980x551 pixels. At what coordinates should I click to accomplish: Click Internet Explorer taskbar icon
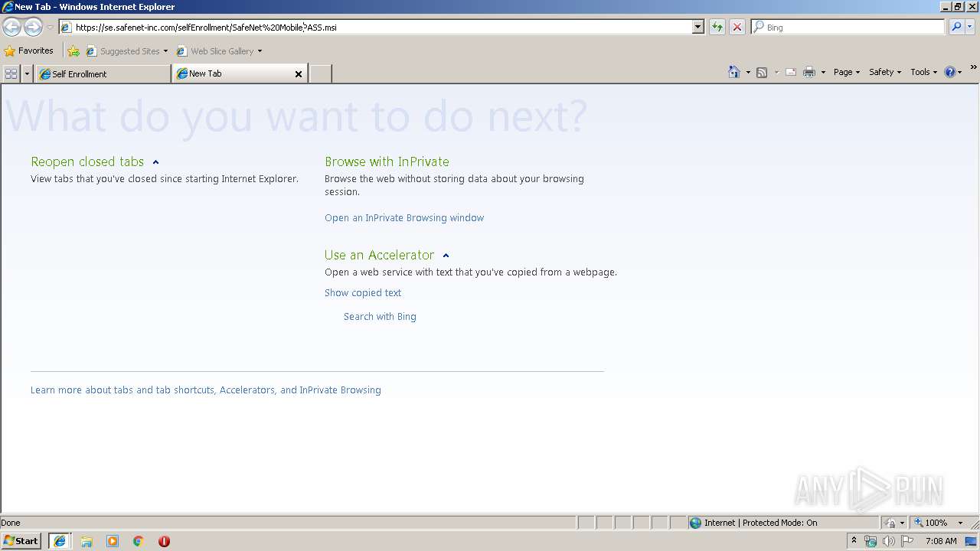[60, 541]
